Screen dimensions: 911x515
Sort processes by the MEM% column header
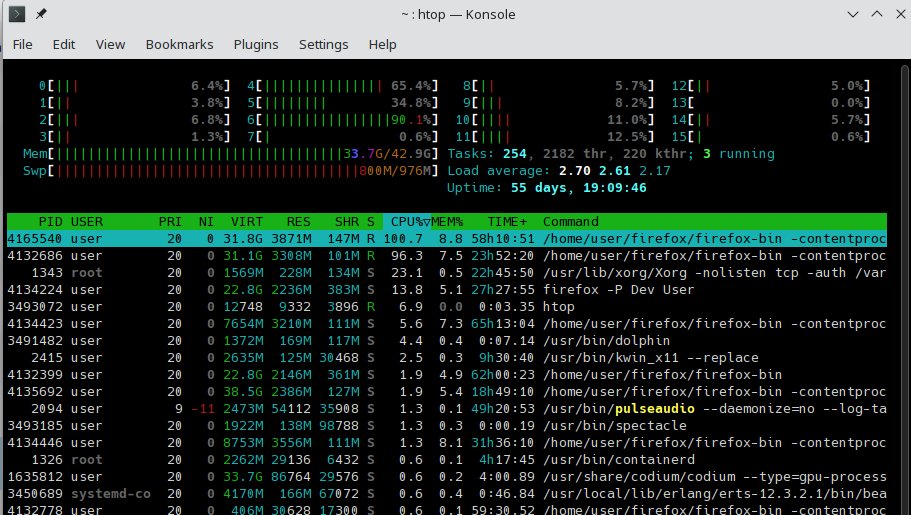coord(450,222)
